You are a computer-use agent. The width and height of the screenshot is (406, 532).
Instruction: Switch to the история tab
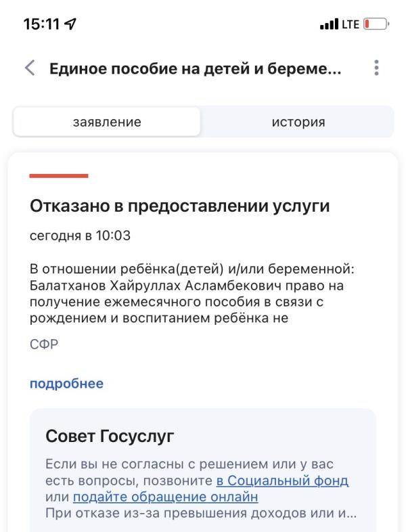point(298,122)
